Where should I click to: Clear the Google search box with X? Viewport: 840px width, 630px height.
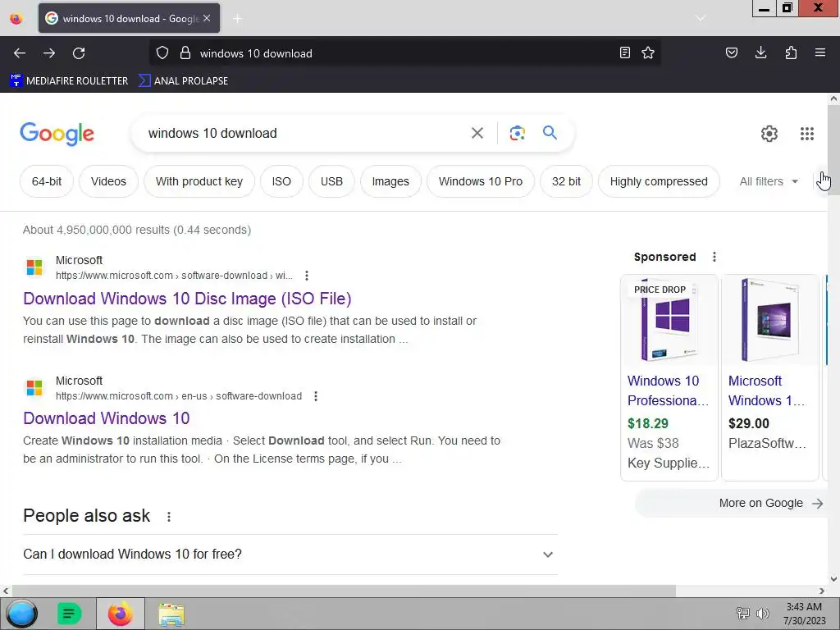[x=477, y=134]
